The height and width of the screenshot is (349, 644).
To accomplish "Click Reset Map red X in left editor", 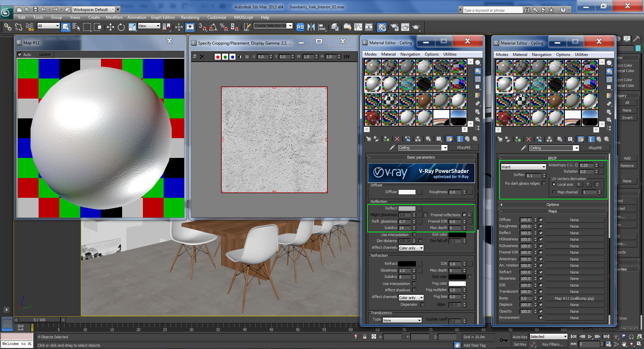I will 397,139.
